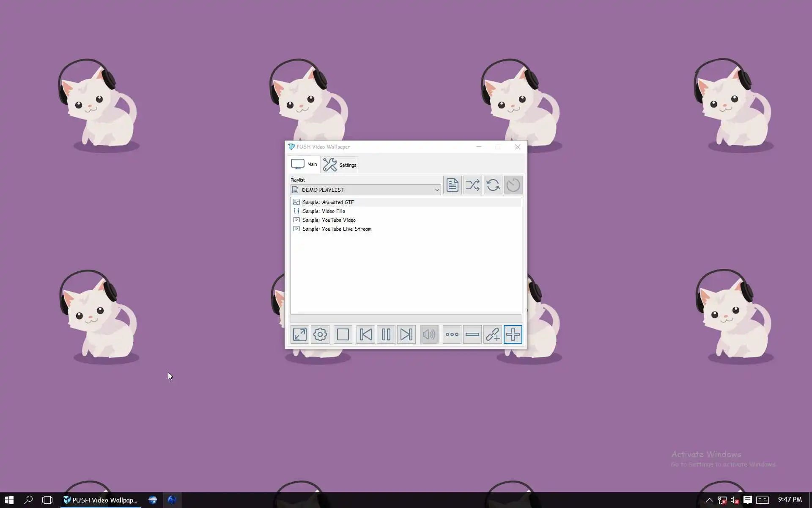Toggle repeat loop for the playlist
Viewport: 812px width, 508px height.
(x=493, y=185)
